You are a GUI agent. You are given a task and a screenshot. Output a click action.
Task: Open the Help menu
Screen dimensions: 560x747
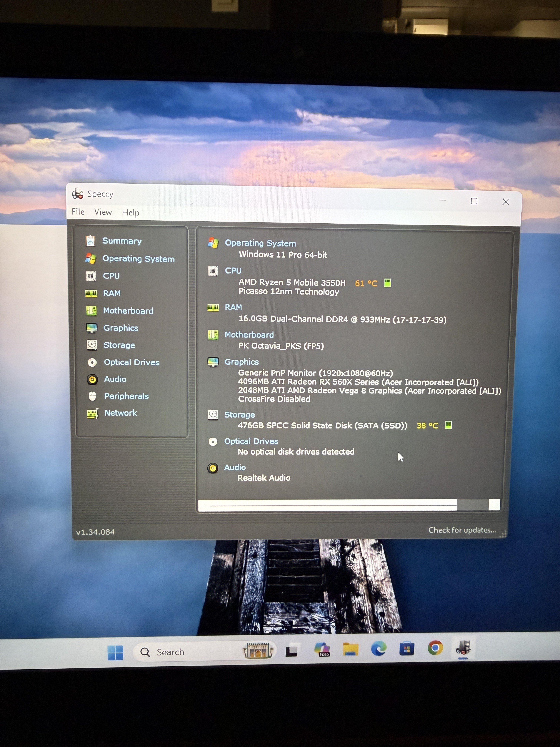coord(130,213)
